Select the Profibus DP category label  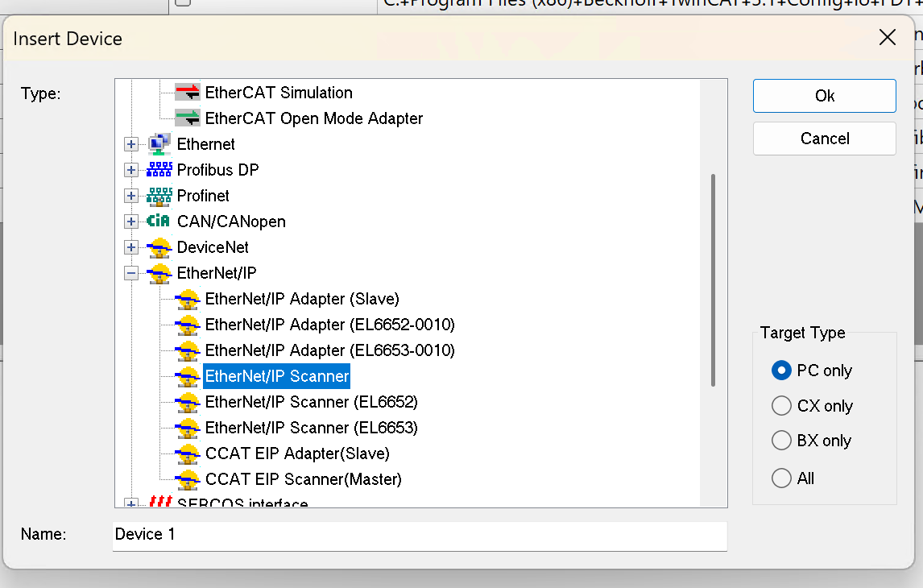[217, 170]
